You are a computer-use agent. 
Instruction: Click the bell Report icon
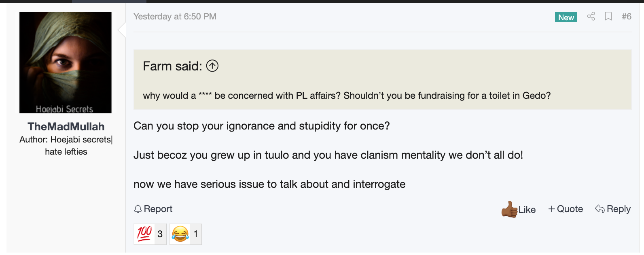coord(138,209)
